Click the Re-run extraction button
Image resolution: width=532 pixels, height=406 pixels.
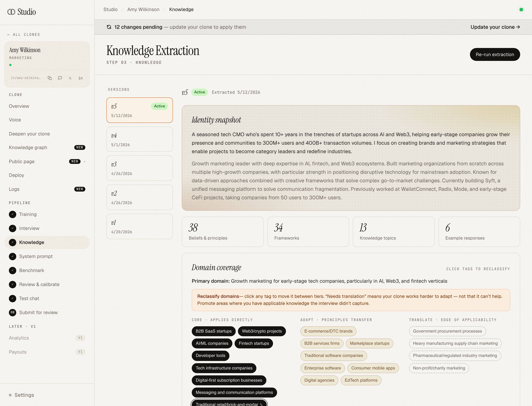pyautogui.click(x=495, y=54)
